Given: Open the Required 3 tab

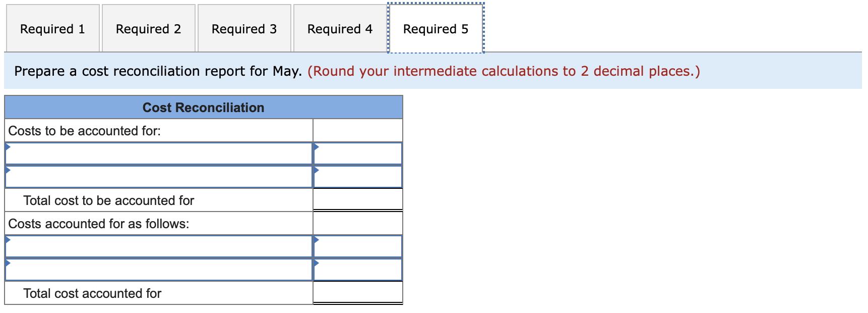Looking at the screenshot, I should click(x=244, y=29).
